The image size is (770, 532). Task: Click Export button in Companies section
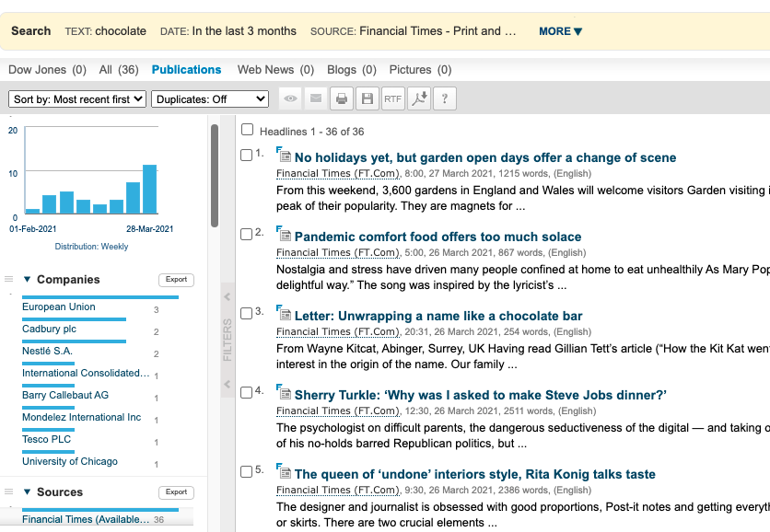[176, 280]
